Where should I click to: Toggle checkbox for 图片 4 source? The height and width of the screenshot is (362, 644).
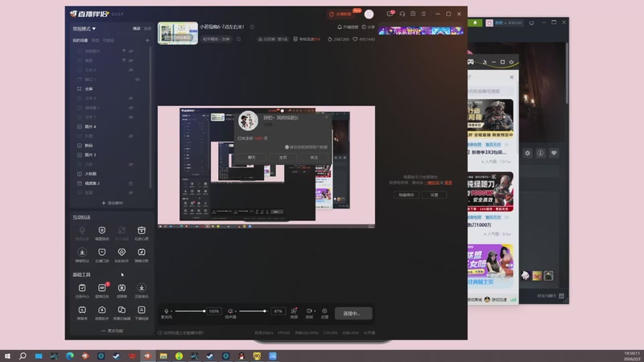pyautogui.click(x=79, y=127)
